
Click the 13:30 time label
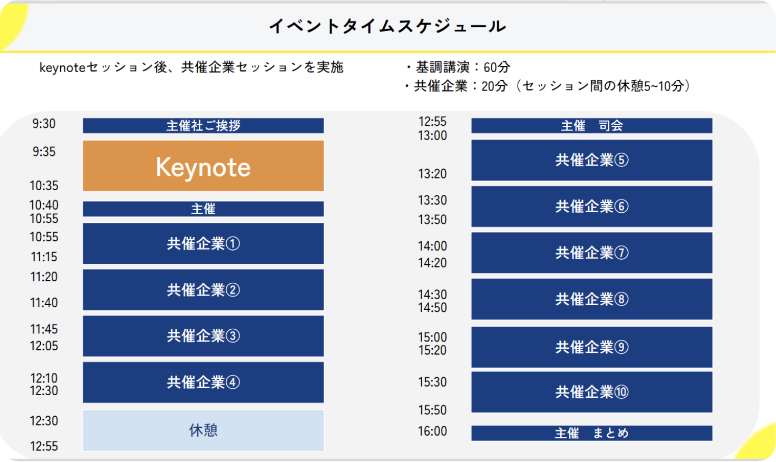tap(433, 200)
